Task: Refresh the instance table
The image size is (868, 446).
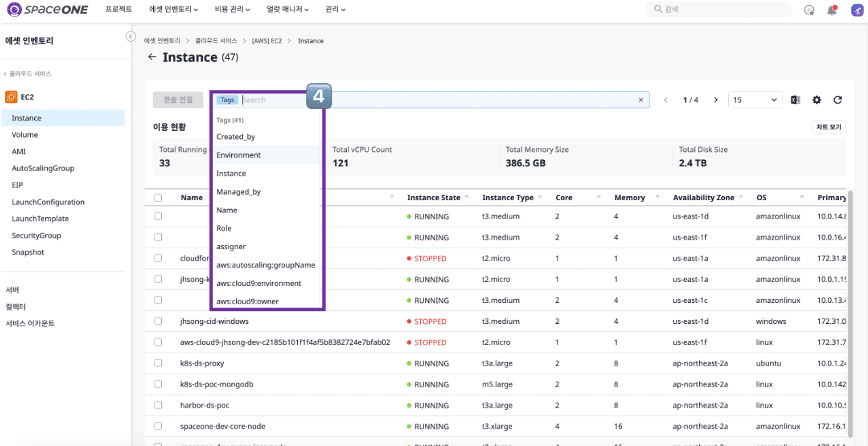Action: (838, 100)
